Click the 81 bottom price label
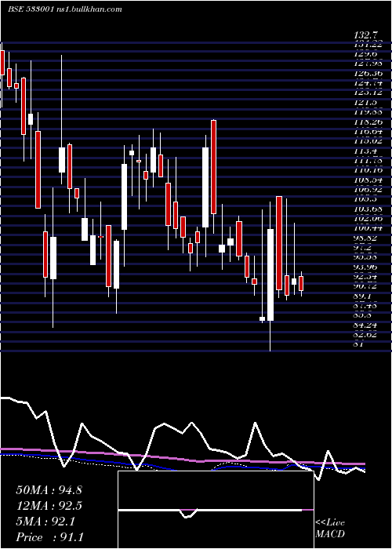392x549 pixels. (359, 344)
